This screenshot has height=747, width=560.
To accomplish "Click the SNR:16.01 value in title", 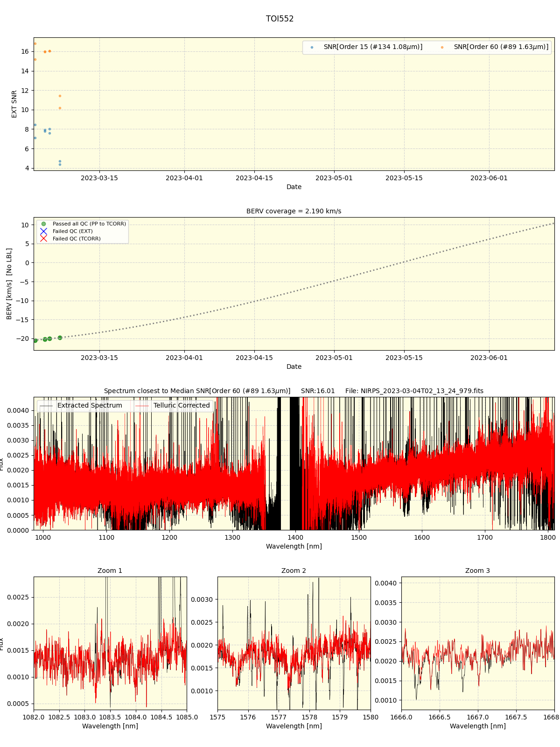I will pos(318,391).
